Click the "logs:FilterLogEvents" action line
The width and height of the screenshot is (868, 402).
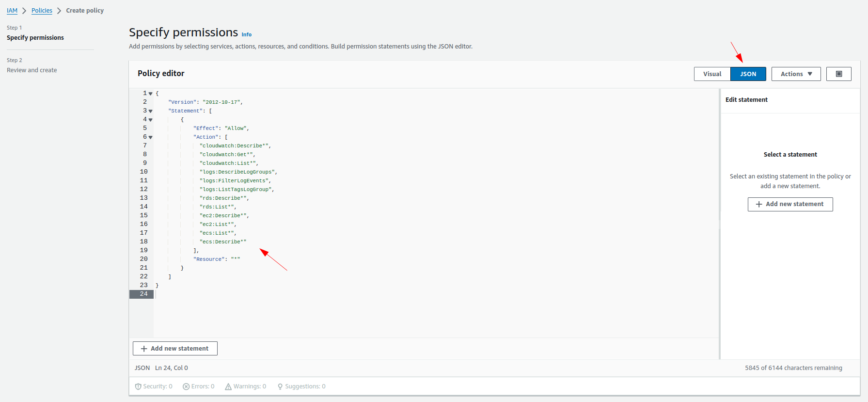pyautogui.click(x=235, y=181)
